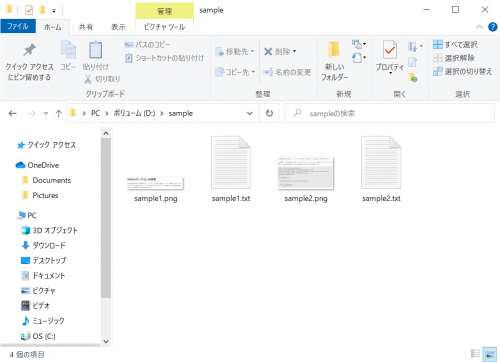Select PC in the navigation pane
This screenshot has width=500, height=362.
[x=27, y=215]
